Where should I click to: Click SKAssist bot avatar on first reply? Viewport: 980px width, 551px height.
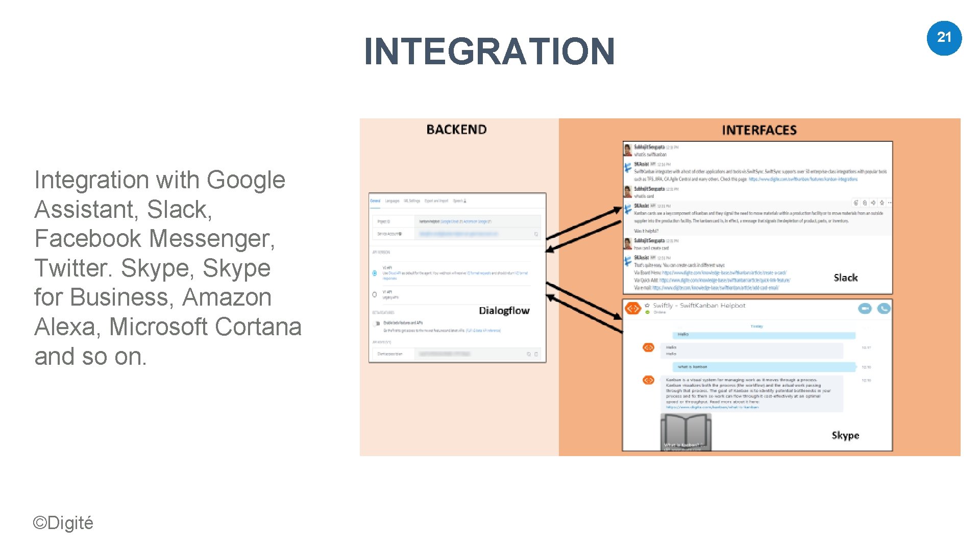coord(628,167)
